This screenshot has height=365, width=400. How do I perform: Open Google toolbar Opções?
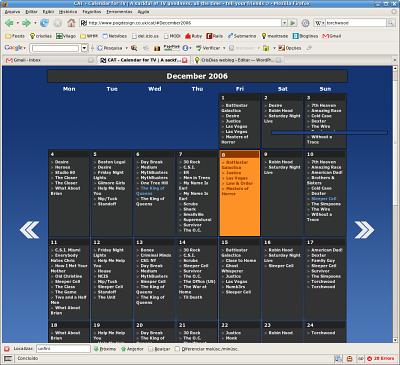[290, 48]
